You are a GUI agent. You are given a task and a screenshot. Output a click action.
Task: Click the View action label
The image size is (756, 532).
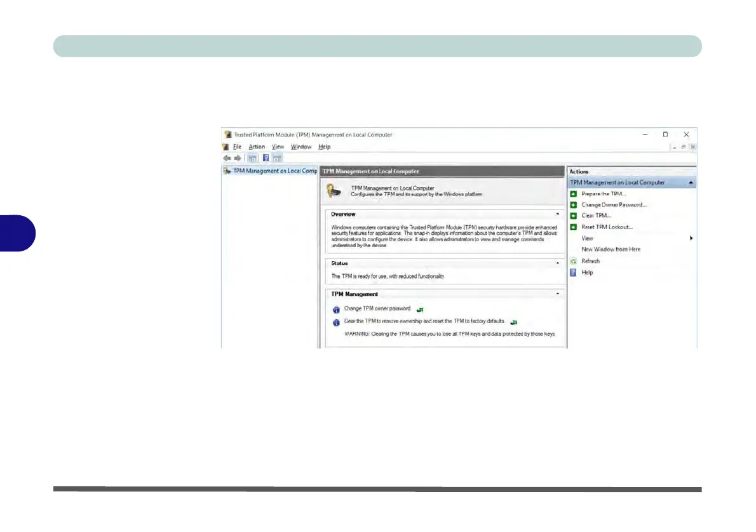(587, 239)
